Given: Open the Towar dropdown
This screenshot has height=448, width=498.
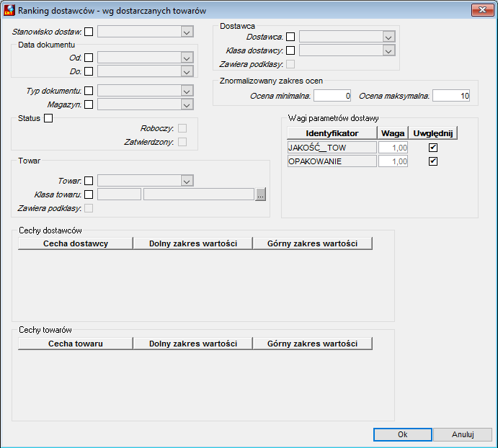Looking at the screenshot, I should pos(187,181).
